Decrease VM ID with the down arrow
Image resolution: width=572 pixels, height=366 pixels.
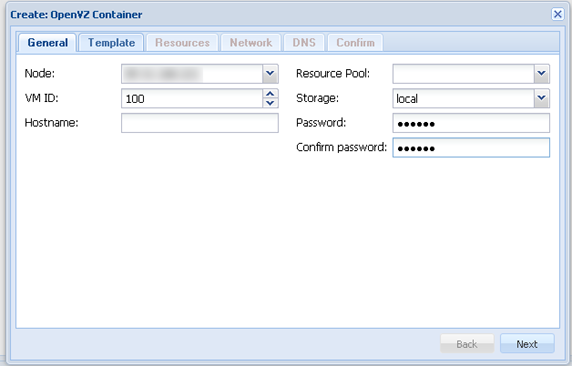(x=270, y=103)
